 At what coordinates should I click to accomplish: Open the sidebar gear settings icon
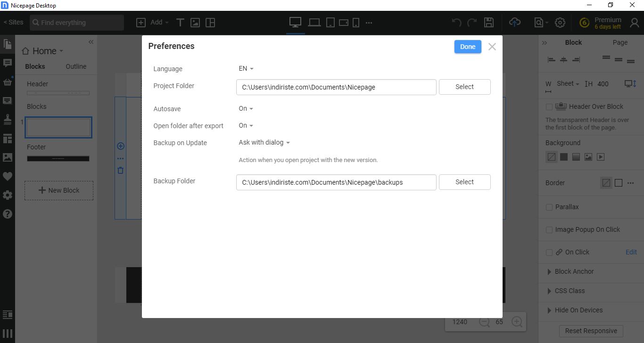tap(8, 195)
